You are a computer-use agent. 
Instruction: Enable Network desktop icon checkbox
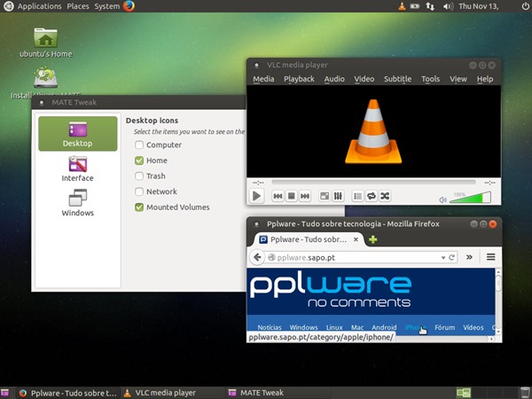[139, 192]
